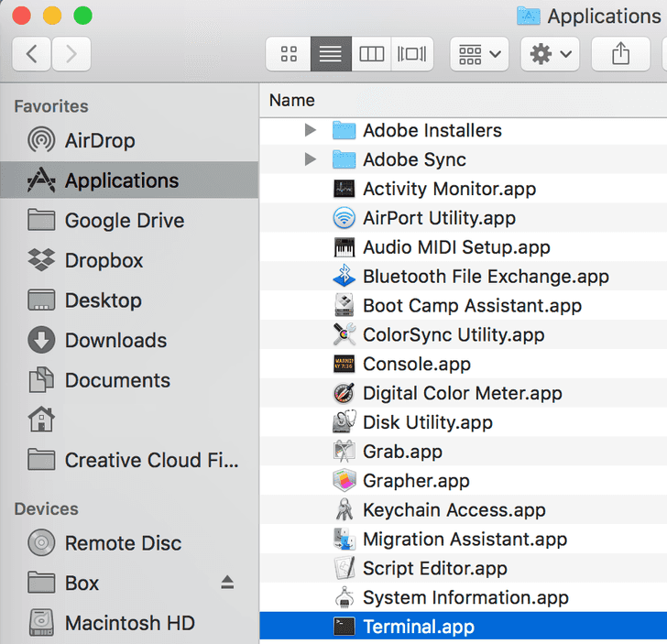Open AirDrop in the sidebar

(99, 140)
